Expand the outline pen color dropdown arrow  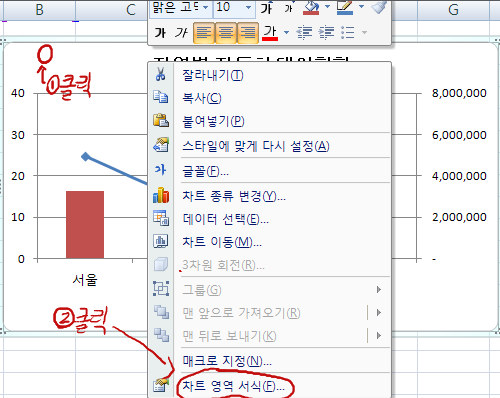click(361, 7)
